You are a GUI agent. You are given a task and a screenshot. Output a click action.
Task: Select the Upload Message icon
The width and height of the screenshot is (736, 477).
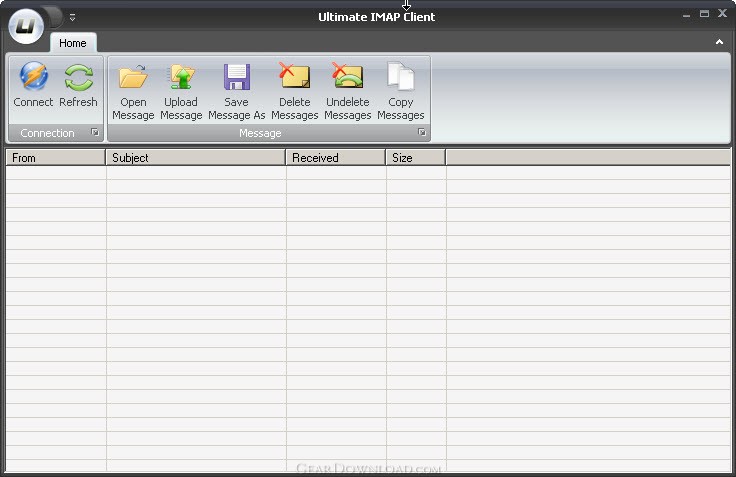(x=181, y=77)
